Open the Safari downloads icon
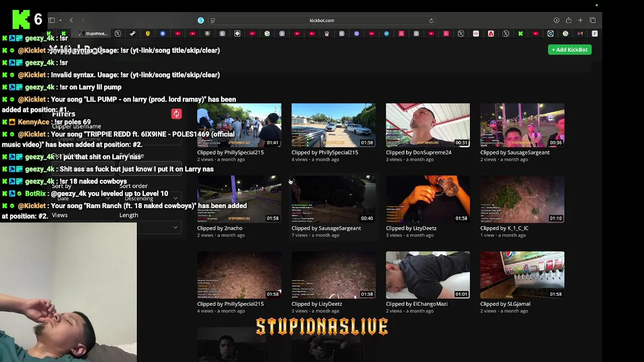The image size is (644, 362). tap(556, 20)
